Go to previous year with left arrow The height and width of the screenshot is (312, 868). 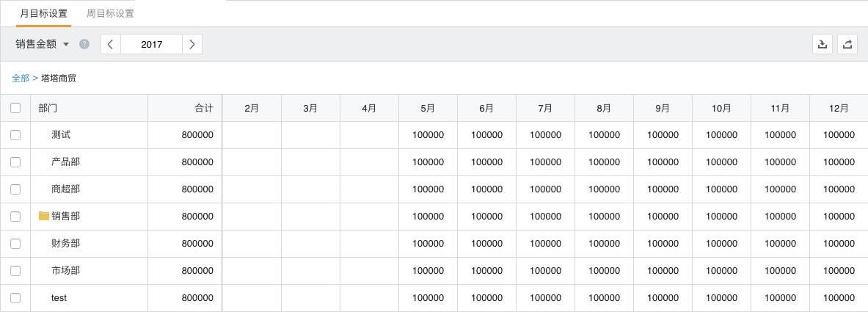(x=110, y=44)
